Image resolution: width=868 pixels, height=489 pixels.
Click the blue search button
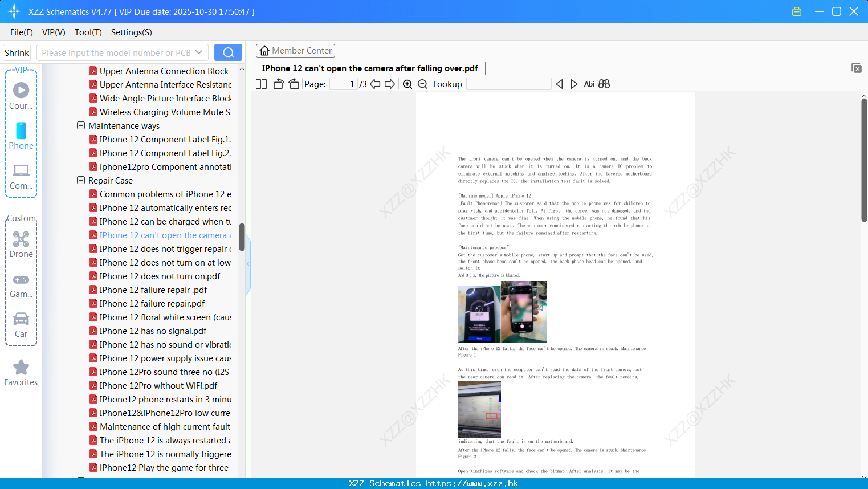[228, 52]
